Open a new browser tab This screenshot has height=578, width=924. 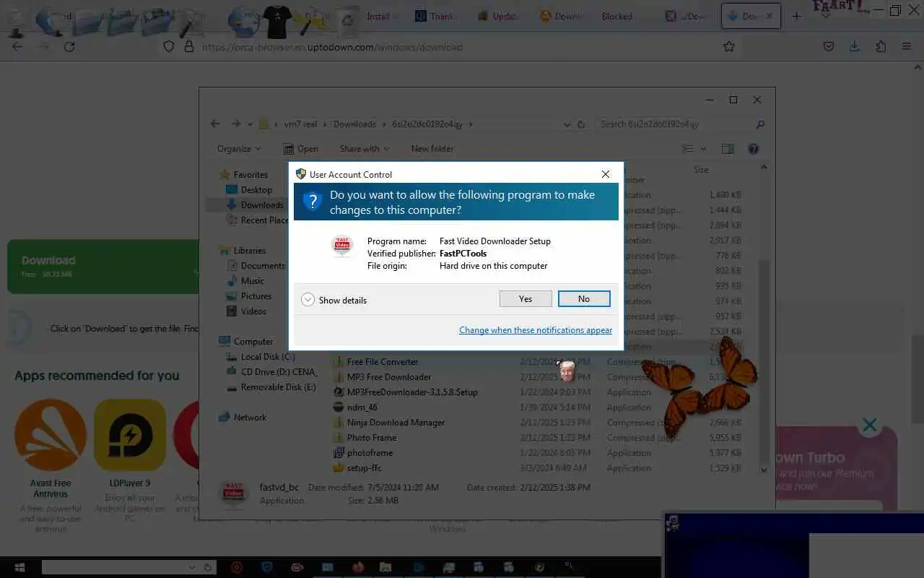coord(797,16)
